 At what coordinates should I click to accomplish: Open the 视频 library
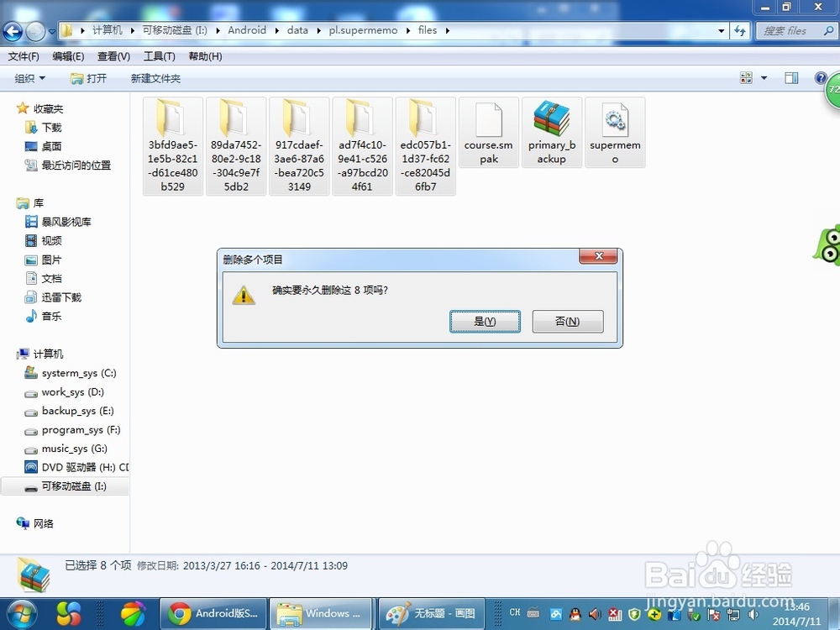point(51,240)
